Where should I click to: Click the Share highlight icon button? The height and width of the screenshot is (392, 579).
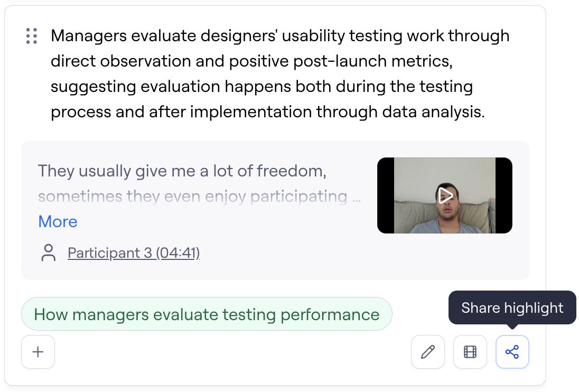click(512, 352)
